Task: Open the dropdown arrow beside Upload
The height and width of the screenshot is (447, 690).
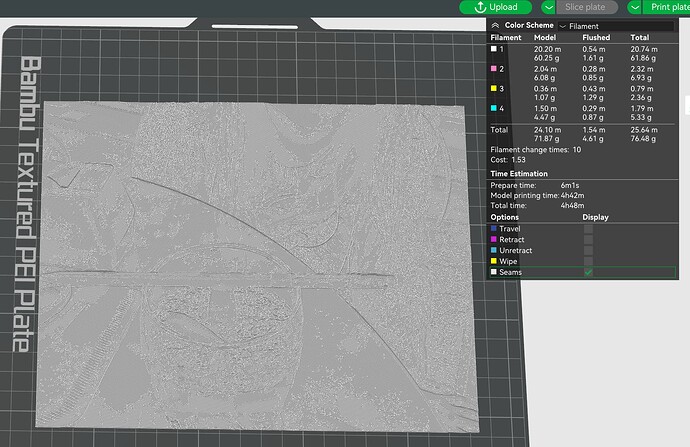Action: 548,7
